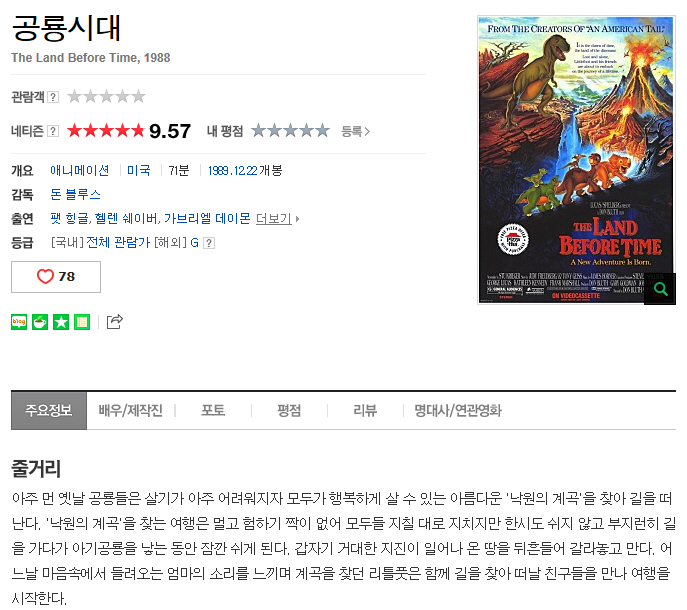
Task: Click help icon next to G rating
Action: 209,243
